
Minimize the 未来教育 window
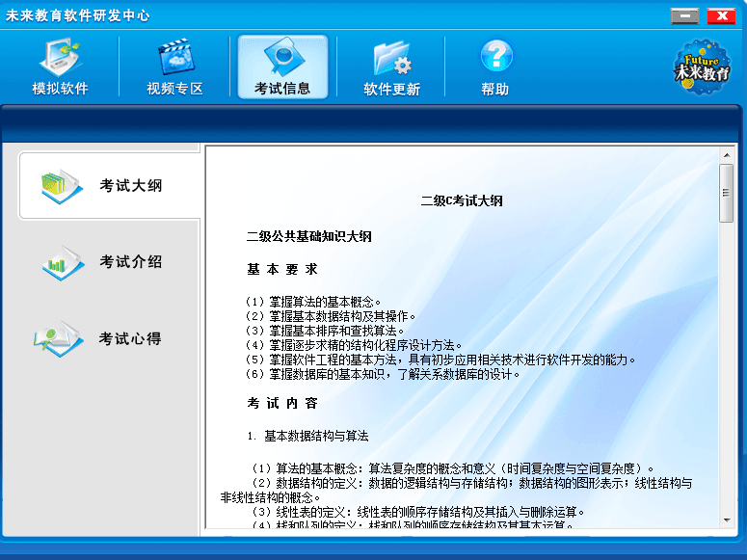pyautogui.click(x=684, y=15)
